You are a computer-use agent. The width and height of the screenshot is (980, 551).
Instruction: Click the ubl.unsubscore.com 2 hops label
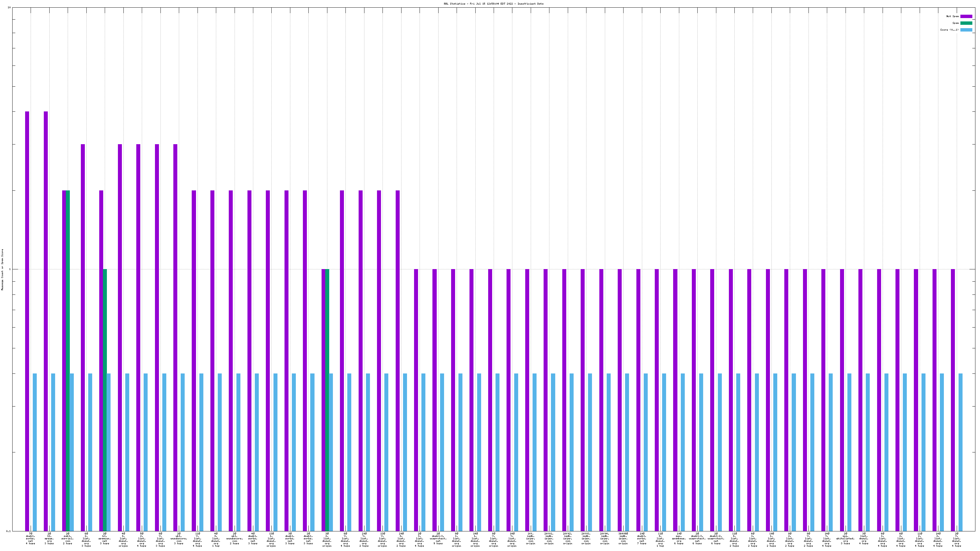click(234, 538)
